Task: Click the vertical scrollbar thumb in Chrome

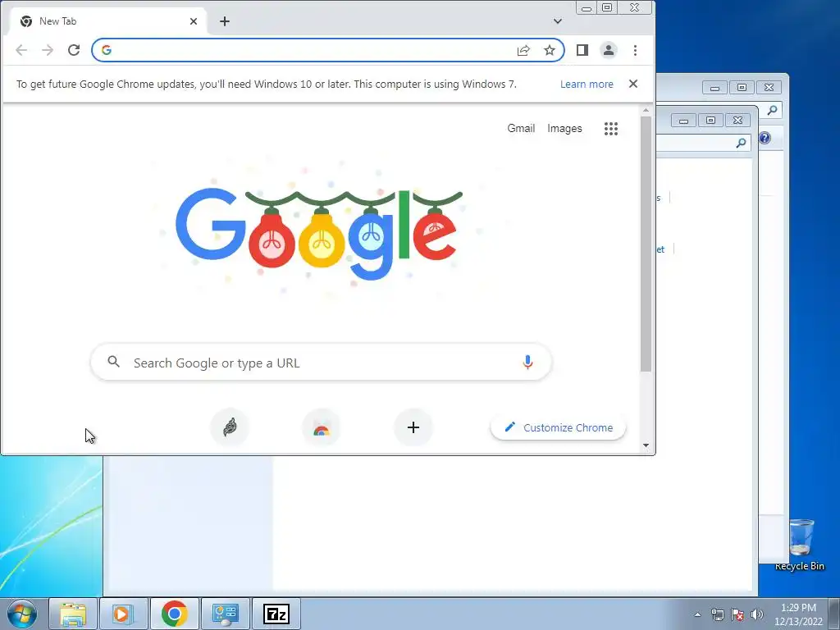Action: coord(646,244)
